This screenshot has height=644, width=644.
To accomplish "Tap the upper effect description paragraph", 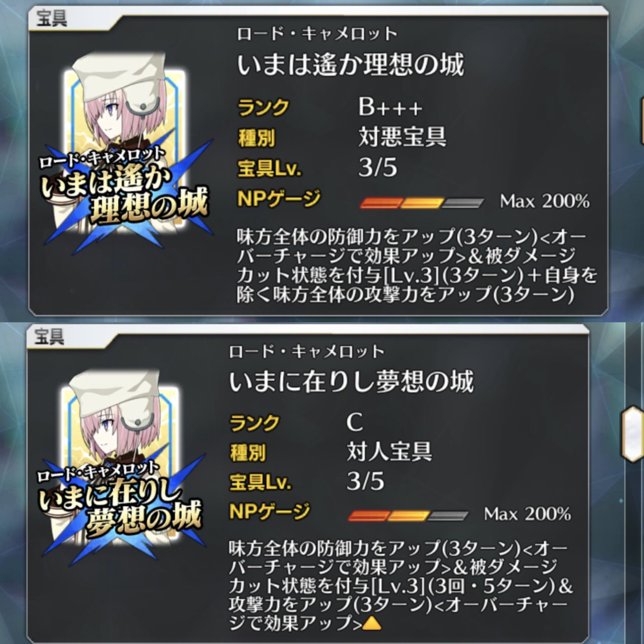I will coord(417,266).
